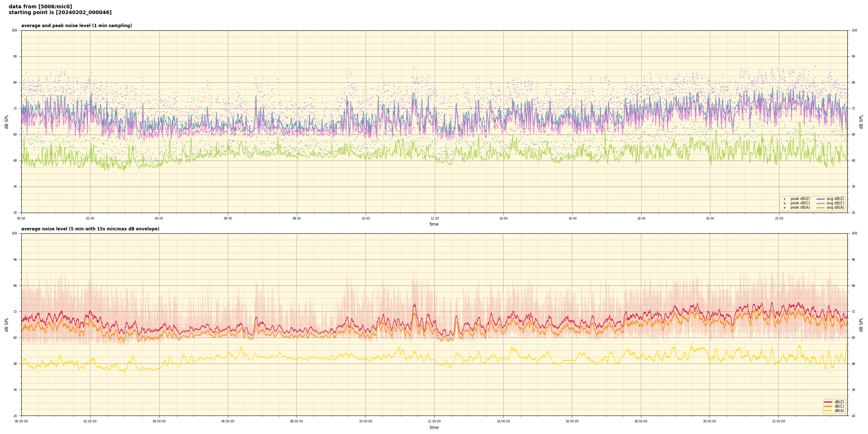The image size is (868, 434).
Task: Click the peak dB(C) magenta legend dot
Action: [784, 203]
